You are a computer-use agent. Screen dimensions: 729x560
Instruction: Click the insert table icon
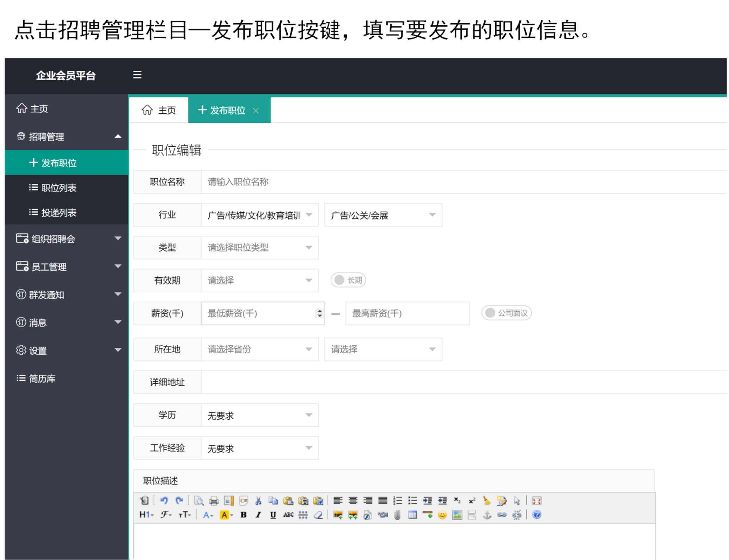point(412,515)
